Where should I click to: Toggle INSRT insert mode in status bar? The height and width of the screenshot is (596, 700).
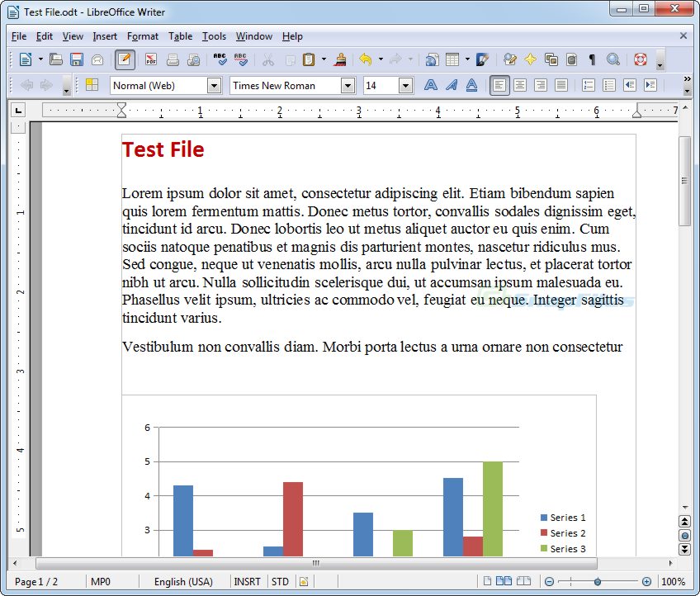[246, 582]
